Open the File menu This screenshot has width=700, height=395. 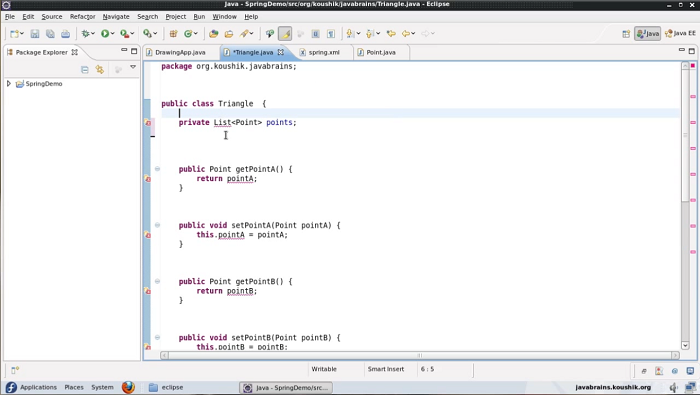[10, 17]
